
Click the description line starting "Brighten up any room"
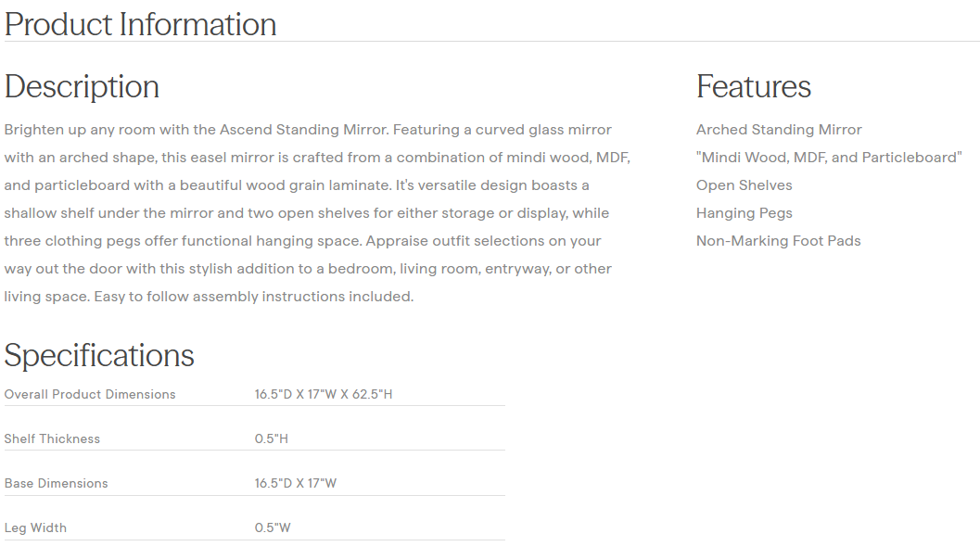click(308, 130)
